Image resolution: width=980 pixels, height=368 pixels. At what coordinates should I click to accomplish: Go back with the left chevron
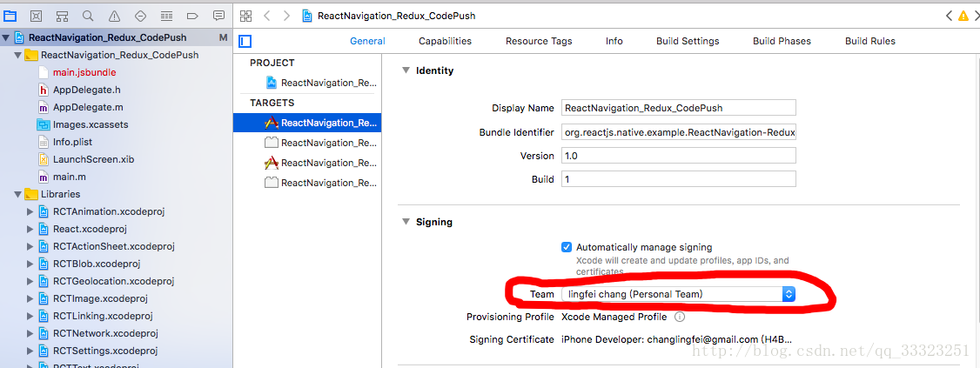click(267, 16)
